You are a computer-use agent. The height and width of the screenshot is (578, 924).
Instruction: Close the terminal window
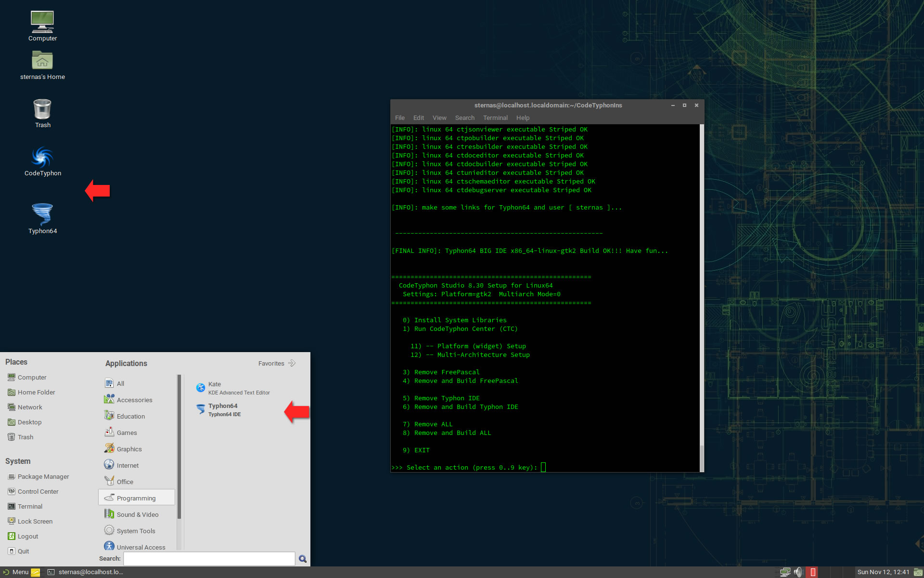696,105
